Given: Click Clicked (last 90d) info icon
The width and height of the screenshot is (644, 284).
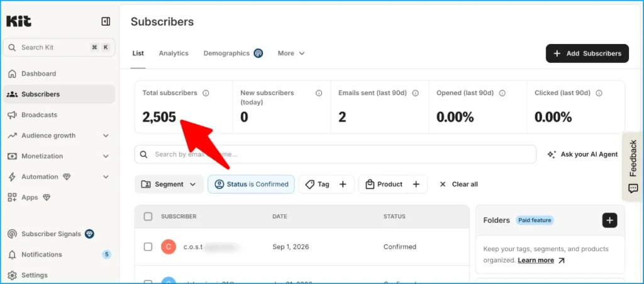Looking at the screenshot, I should [599, 93].
